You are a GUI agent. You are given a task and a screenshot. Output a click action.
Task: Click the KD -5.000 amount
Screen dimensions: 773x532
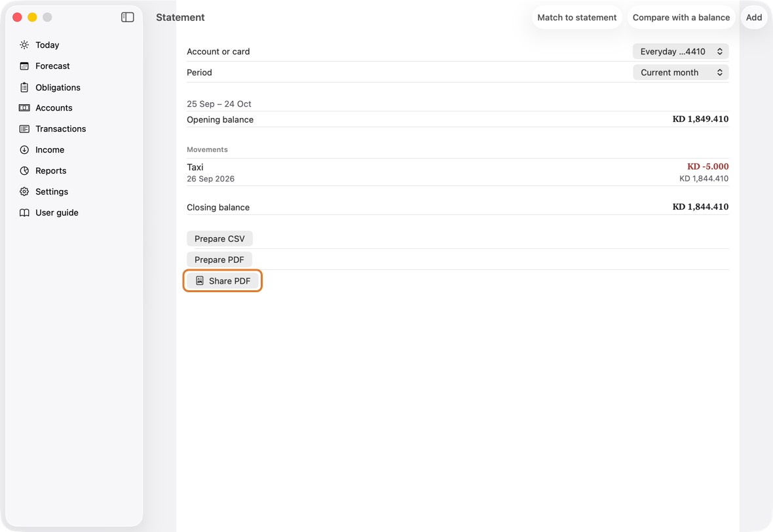[707, 166]
